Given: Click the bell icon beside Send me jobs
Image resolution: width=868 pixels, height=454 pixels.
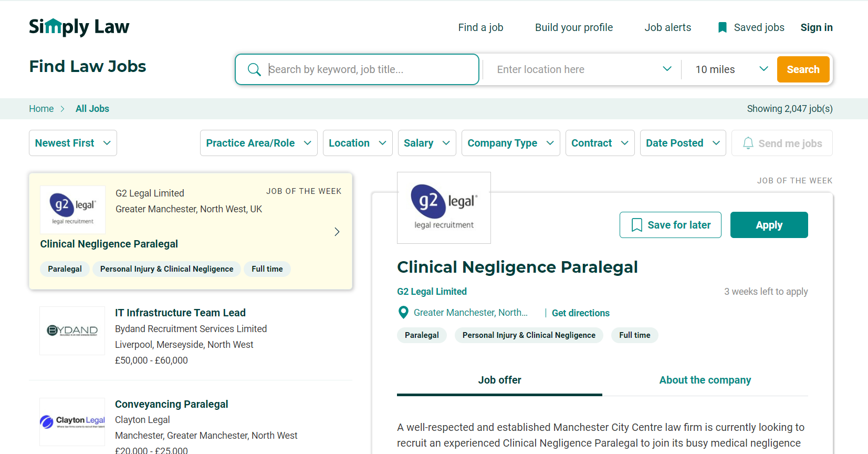Looking at the screenshot, I should tap(748, 143).
